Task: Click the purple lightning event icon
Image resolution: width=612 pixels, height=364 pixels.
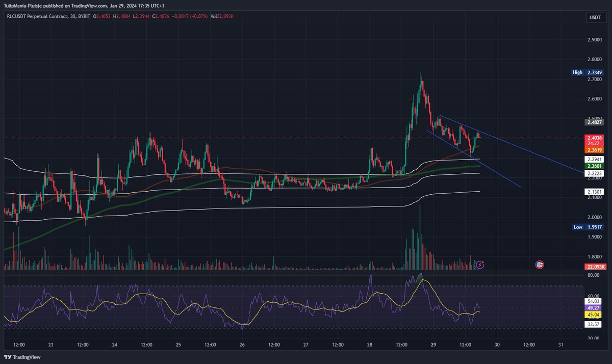Action: click(479, 265)
